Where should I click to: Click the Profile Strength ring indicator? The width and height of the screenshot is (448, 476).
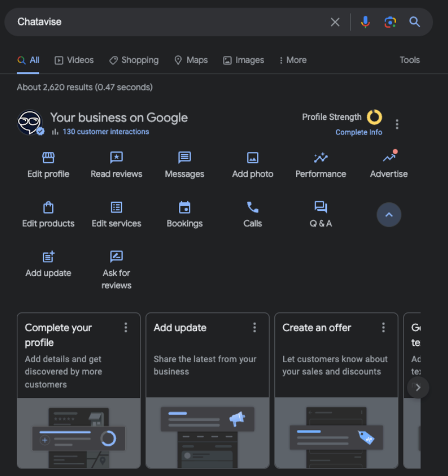374,117
